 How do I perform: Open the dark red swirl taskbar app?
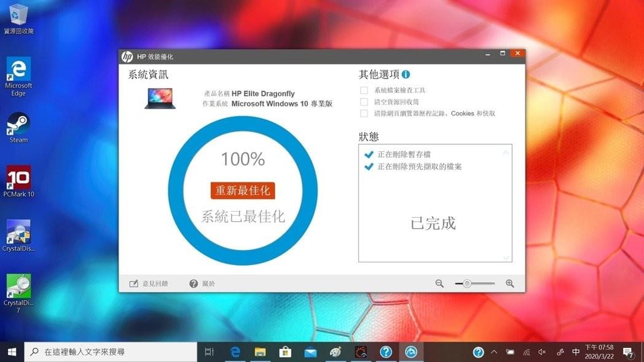point(361,352)
